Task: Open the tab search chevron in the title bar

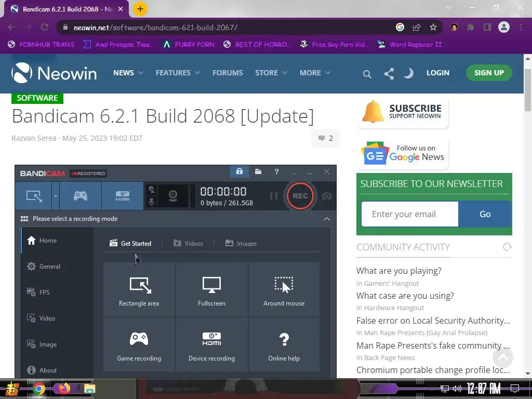Action: [448, 7]
